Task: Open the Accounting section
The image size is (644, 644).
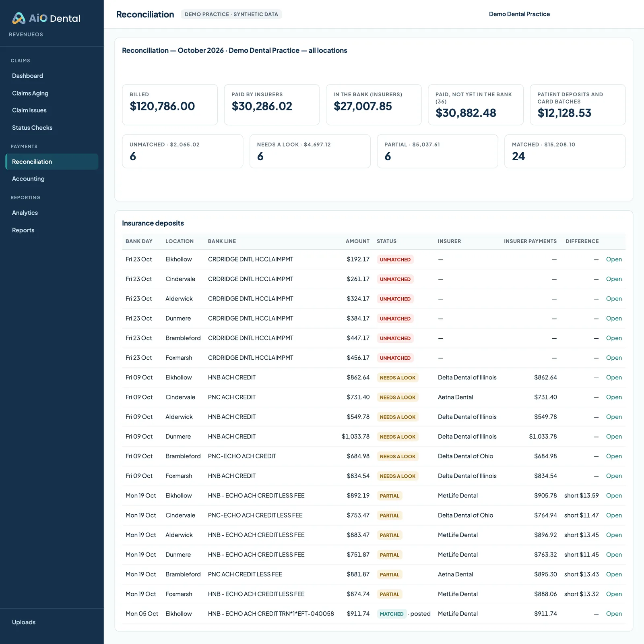Action: click(28, 179)
